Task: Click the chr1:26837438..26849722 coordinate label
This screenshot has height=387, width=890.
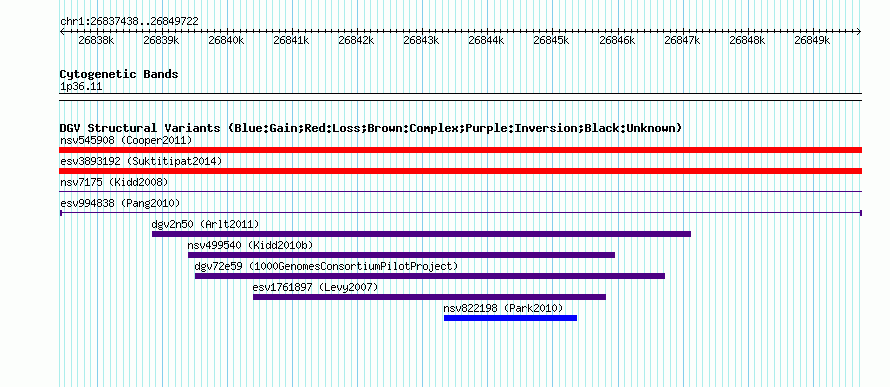Action: click(x=129, y=22)
